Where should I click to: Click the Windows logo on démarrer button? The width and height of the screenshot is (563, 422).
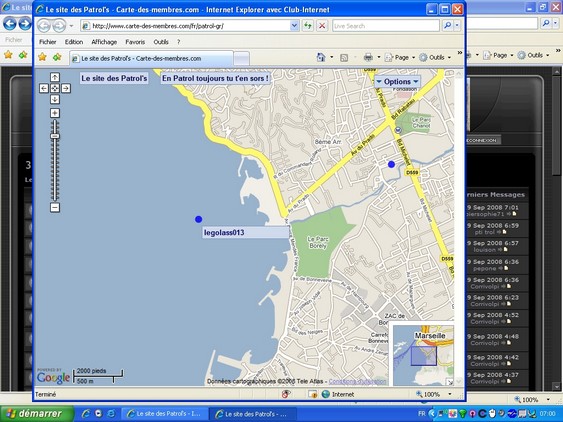10,414
